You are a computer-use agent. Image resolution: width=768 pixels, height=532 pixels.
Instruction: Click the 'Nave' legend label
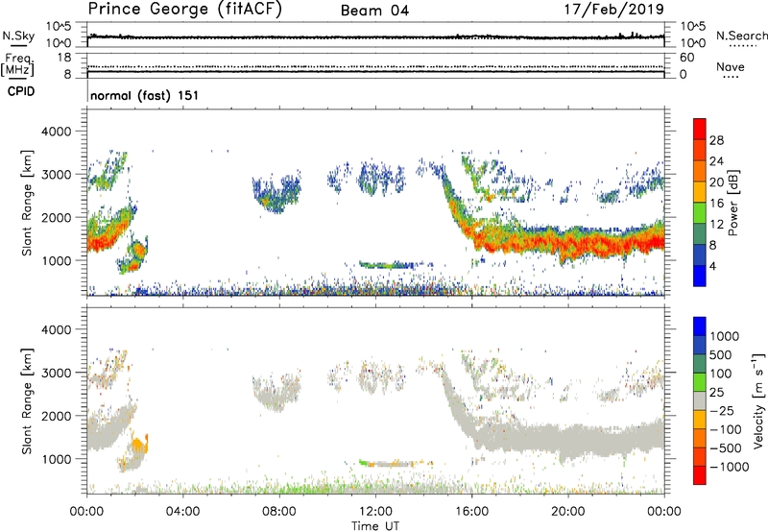(731, 67)
